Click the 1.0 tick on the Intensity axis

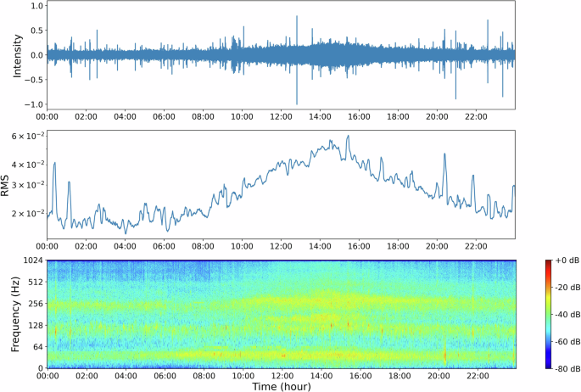tap(35, 6)
